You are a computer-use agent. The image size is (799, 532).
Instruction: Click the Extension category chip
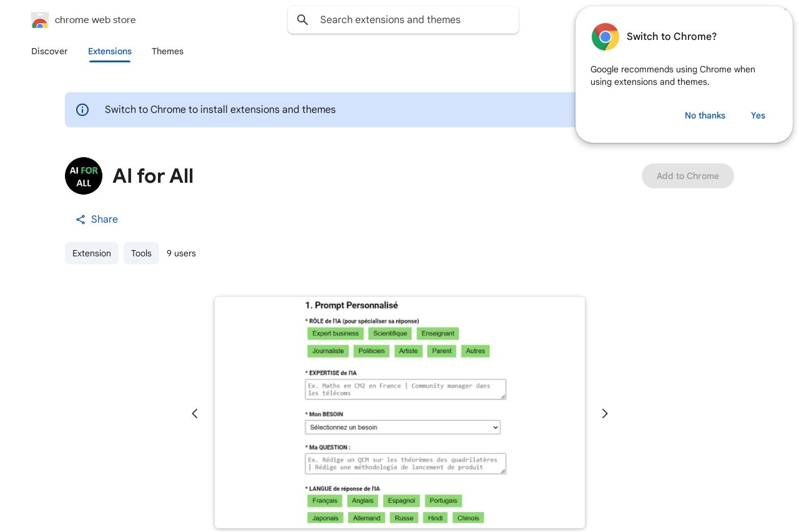(92, 253)
